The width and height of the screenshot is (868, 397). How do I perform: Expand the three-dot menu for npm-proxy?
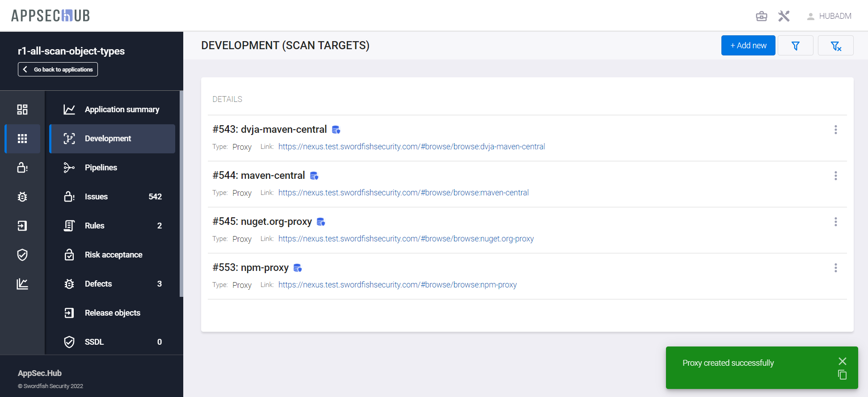click(x=835, y=268)
